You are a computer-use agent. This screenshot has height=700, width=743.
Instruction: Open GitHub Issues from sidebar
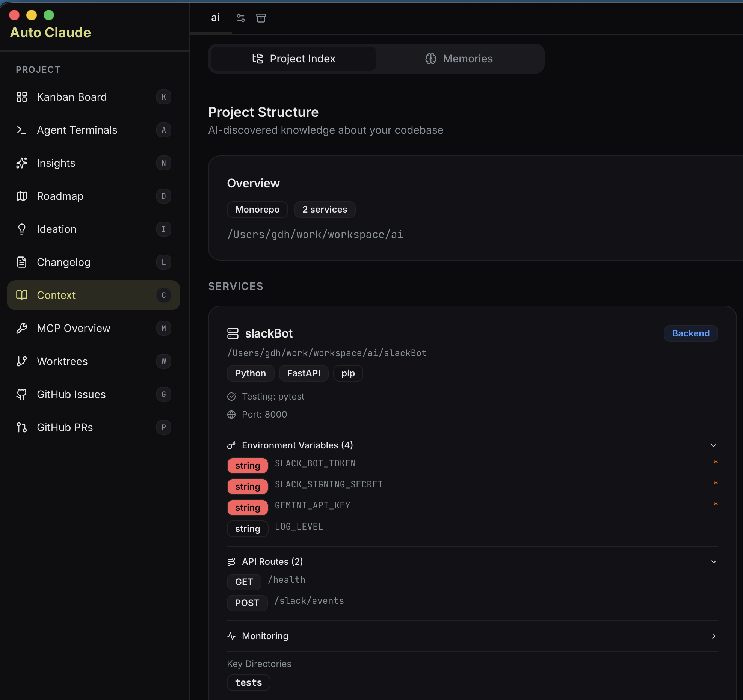(71, 394)
